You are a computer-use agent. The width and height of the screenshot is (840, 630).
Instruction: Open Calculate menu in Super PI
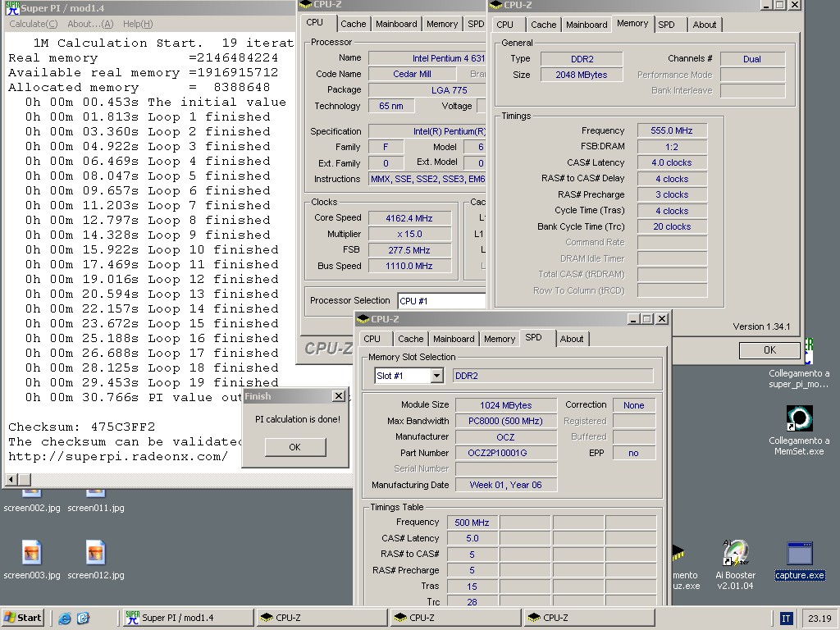coord(33,24)
